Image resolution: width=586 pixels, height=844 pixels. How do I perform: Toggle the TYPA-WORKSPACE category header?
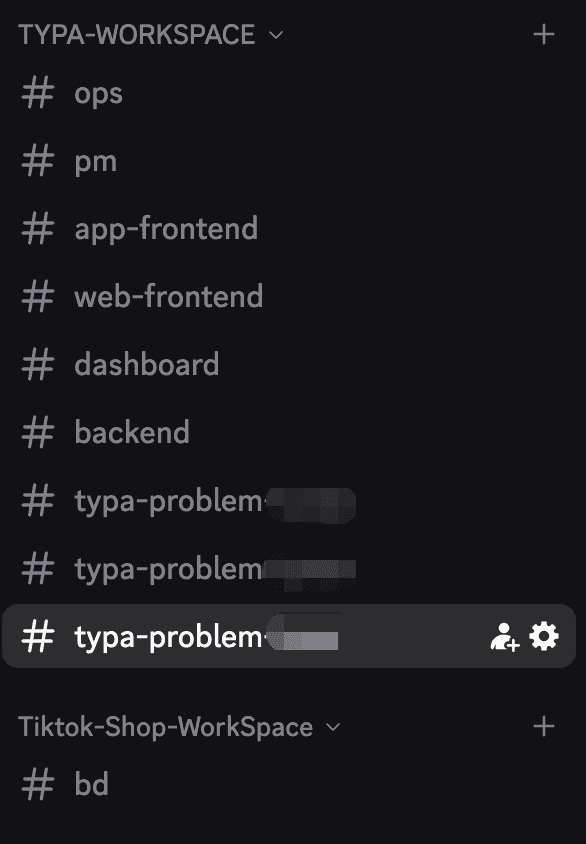pyautogui.click(x=137, y=34)
